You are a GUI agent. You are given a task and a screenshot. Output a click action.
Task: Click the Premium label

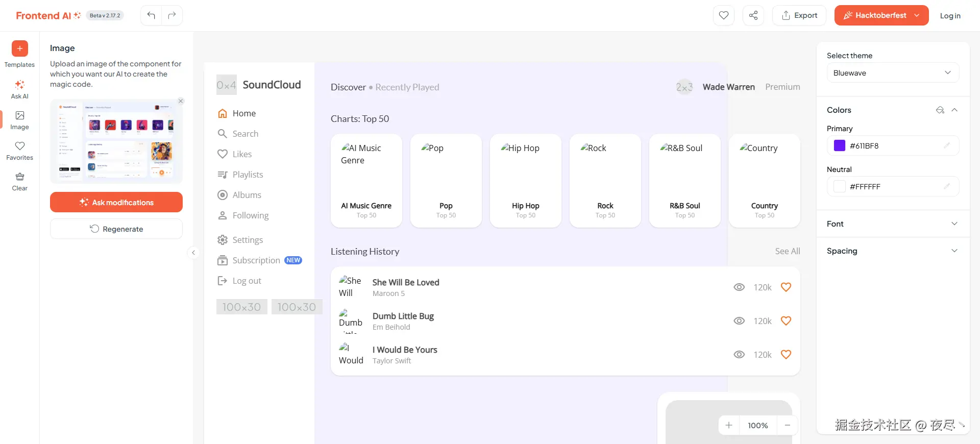coord(782,87)
